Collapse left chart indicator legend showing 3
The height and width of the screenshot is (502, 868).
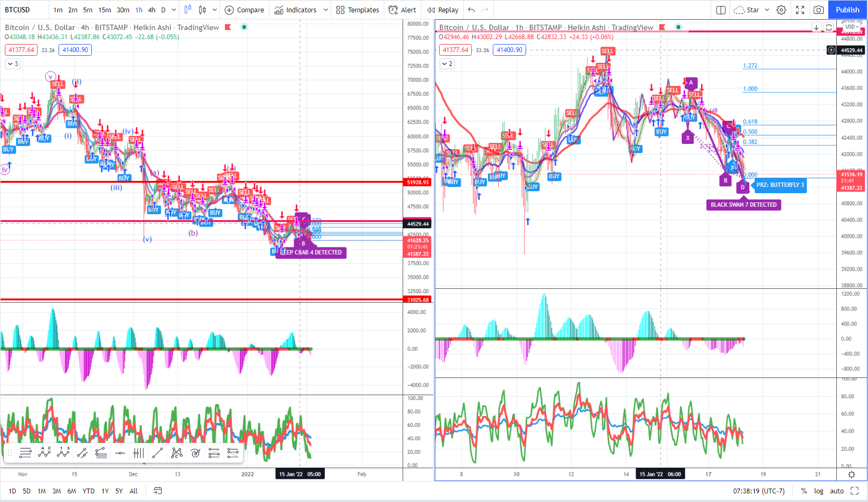click(x=13, y=64)
